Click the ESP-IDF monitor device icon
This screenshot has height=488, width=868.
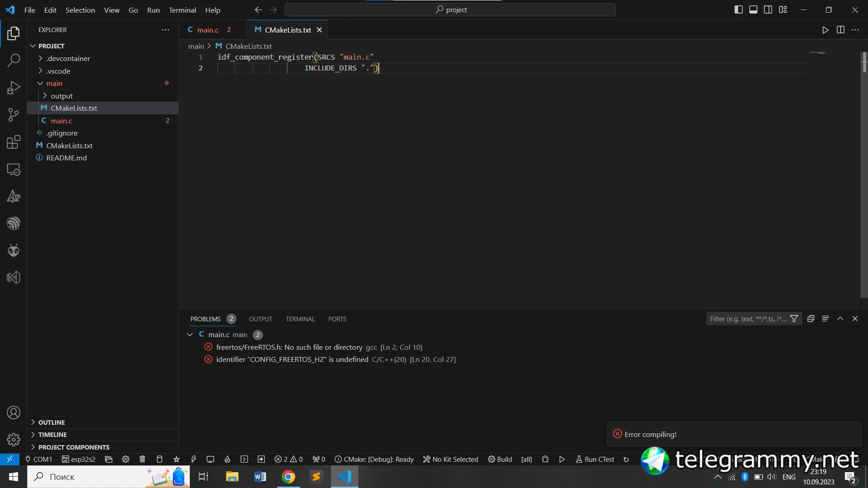tap(210, 459)
